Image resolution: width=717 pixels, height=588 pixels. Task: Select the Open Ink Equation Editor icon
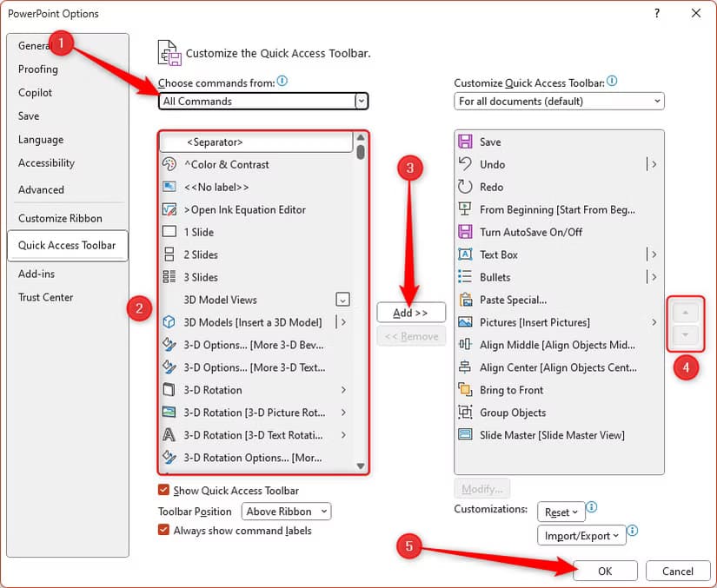point(169,209)
